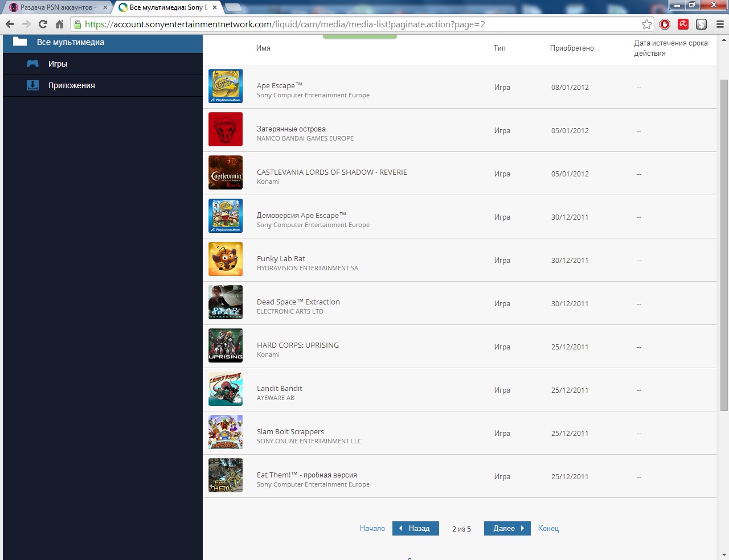Click the browser back arrow
Screen dimensions: 729x560
(10, 24)
